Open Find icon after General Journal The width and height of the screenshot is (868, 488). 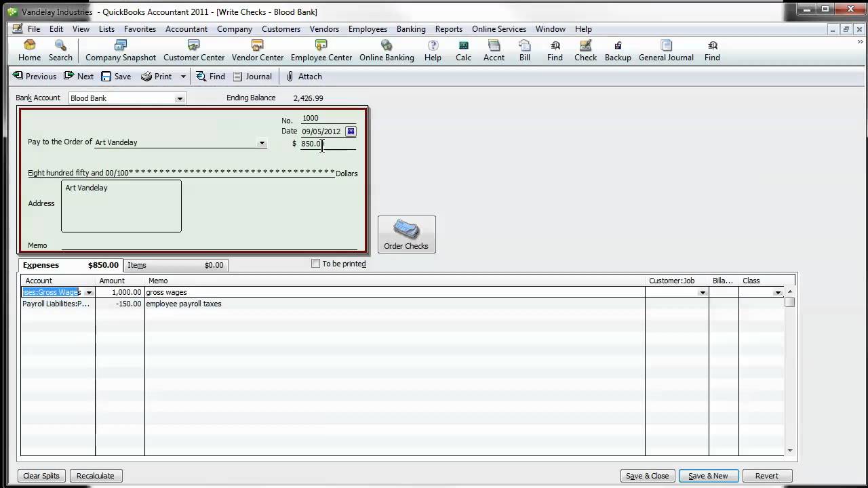(712, 51)
